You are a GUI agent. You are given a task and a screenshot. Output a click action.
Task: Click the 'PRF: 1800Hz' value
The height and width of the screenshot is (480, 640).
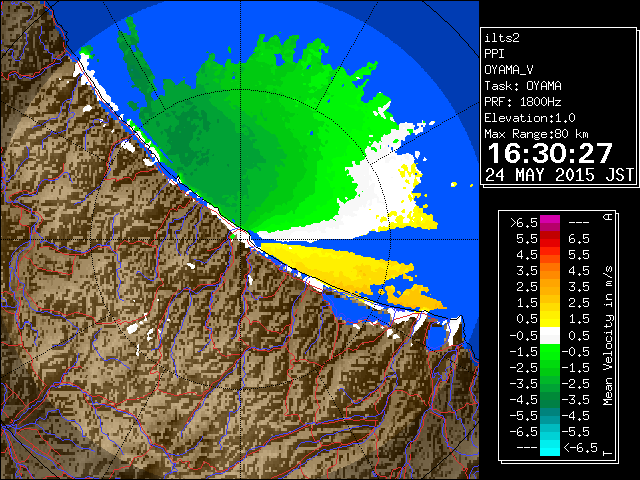click(523, 102)
